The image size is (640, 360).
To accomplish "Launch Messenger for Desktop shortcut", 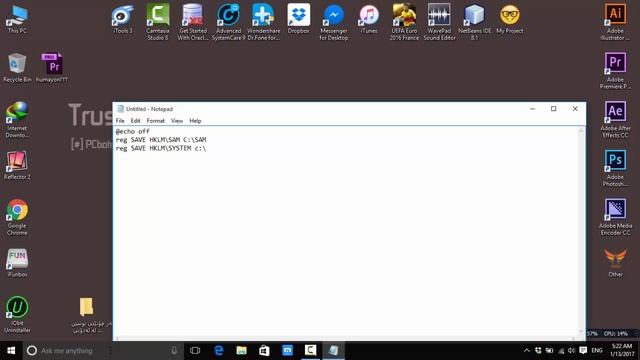I will click(333, 22).
